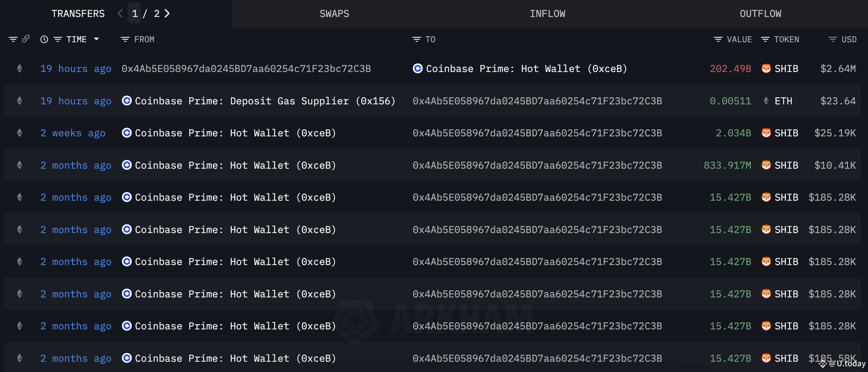Image resolution: width=868 pixels, height=372 pixels.
Task: Toggle the VALUE column filter
Action: click(x=718, y=39)
